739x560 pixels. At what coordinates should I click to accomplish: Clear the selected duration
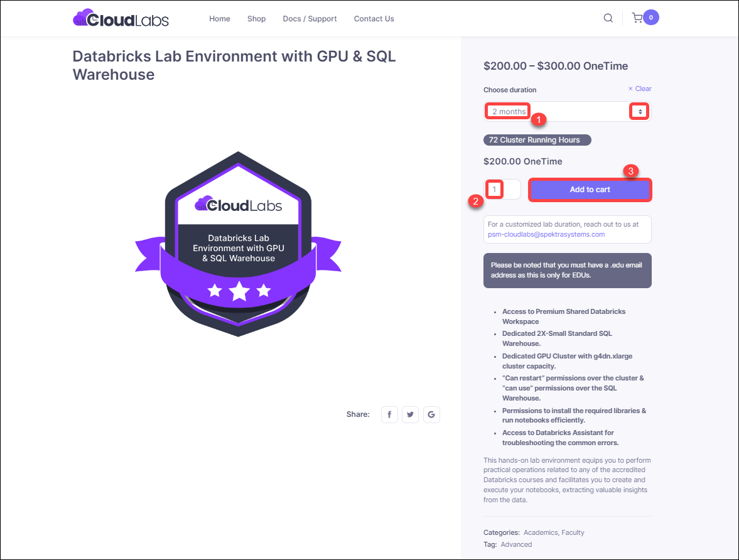640,89
